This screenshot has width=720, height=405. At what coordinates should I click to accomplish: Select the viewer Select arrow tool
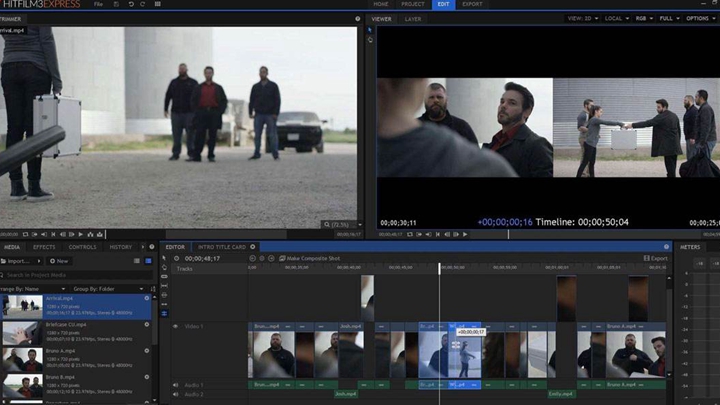370,30
